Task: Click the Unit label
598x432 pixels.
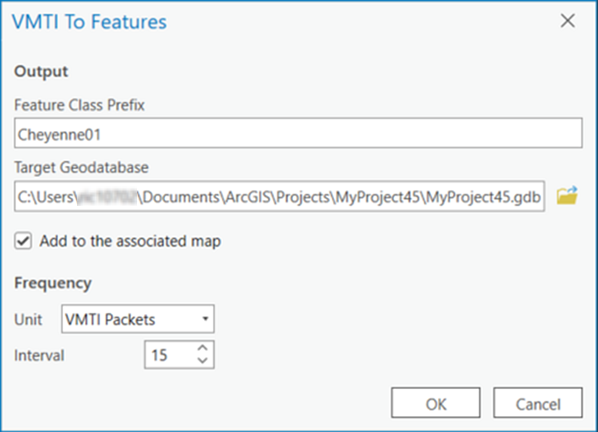Action: pos(28,320)
